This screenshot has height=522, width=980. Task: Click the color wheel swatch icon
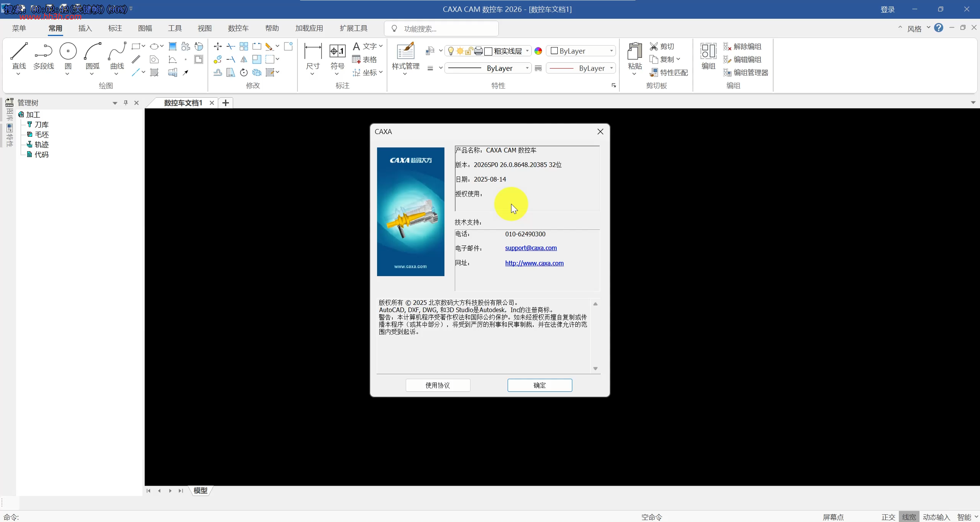tap(538, 51)
